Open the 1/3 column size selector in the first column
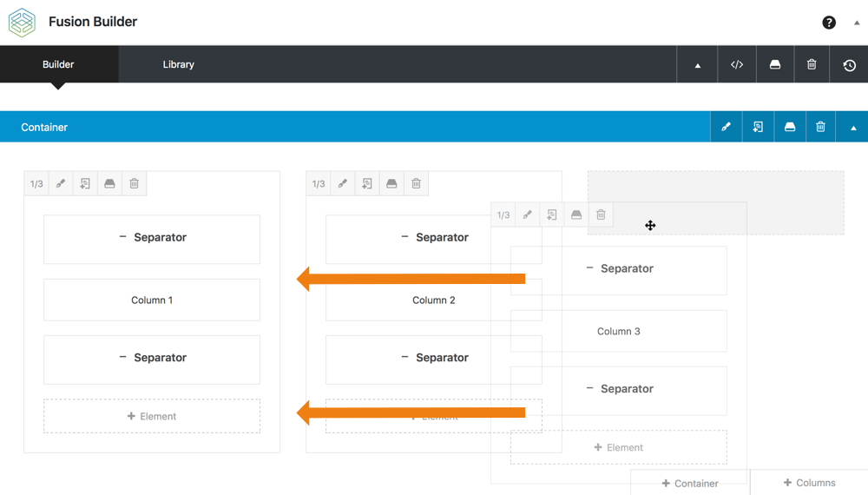 pos(36,184)
